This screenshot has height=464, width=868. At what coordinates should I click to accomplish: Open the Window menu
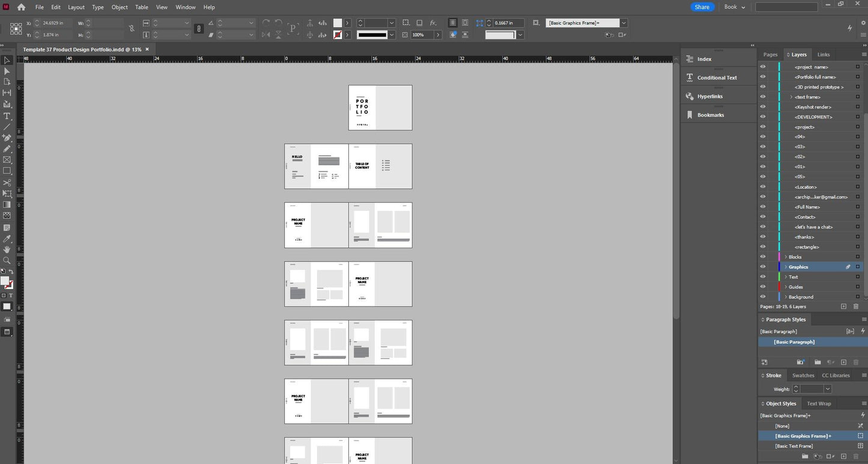(x=185, y=7)
